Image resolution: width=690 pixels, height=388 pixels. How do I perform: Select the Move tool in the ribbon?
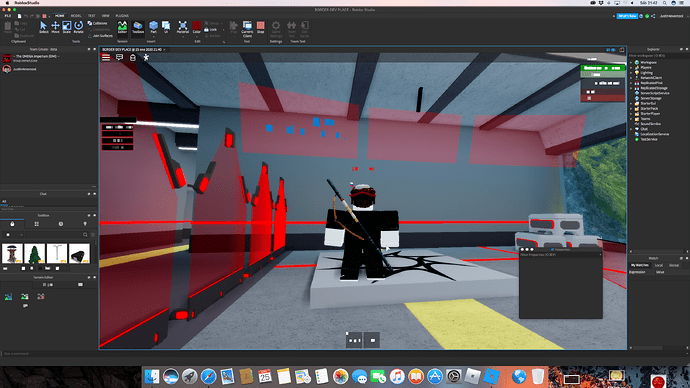click(55, 27)
